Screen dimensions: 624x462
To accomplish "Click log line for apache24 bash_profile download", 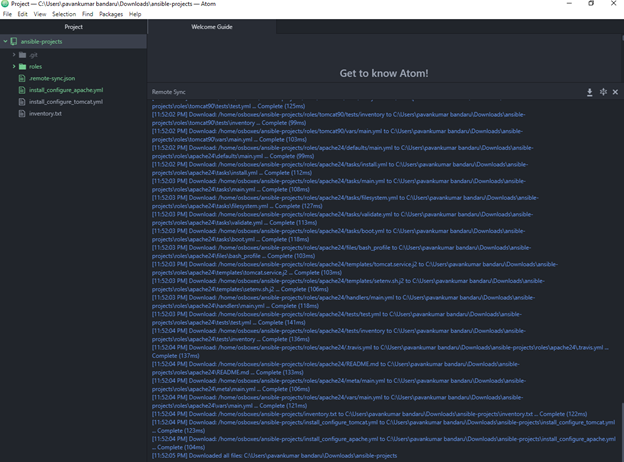I will (341, 251).
